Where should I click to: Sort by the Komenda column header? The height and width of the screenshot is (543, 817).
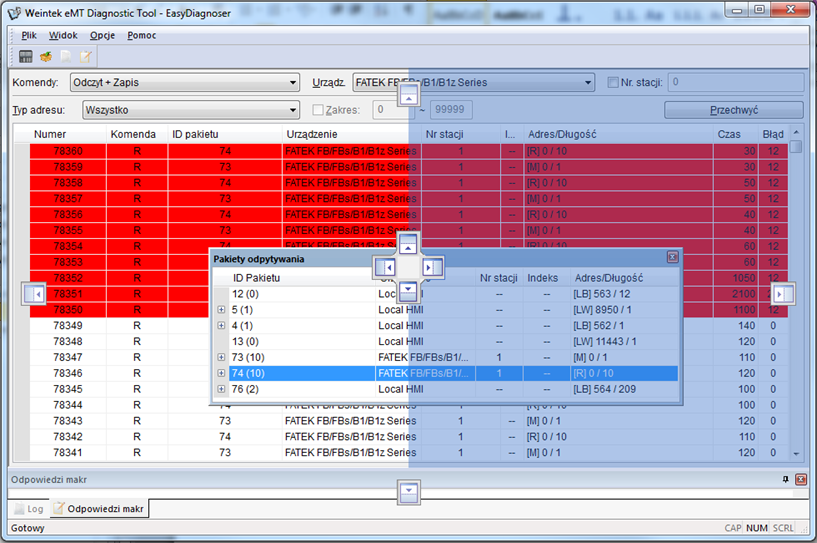coord(137,134)
